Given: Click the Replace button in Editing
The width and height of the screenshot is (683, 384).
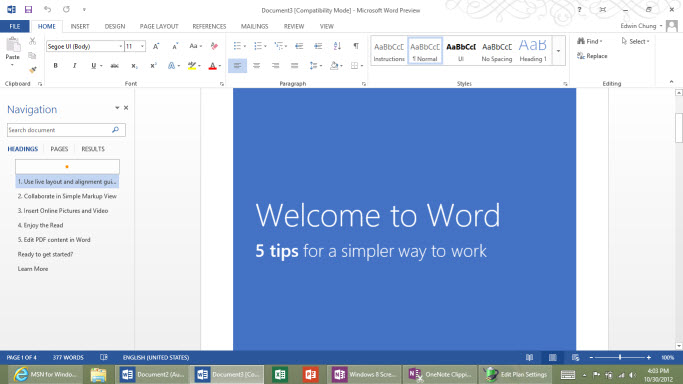Looking at the screenshot, I should 592,56.
